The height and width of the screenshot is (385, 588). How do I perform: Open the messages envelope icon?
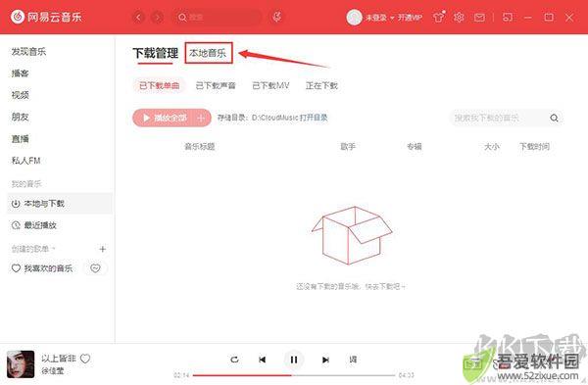tap(479, 18)
